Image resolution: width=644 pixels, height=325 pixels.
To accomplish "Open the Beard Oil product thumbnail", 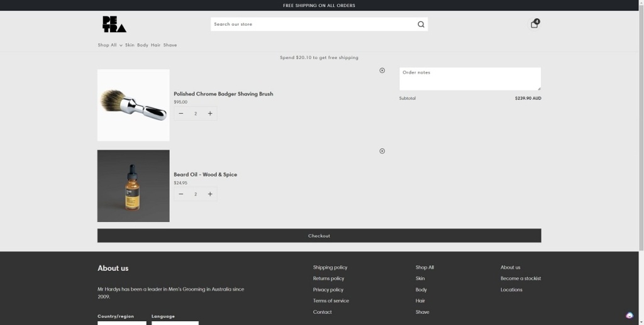I will point(133,186).
